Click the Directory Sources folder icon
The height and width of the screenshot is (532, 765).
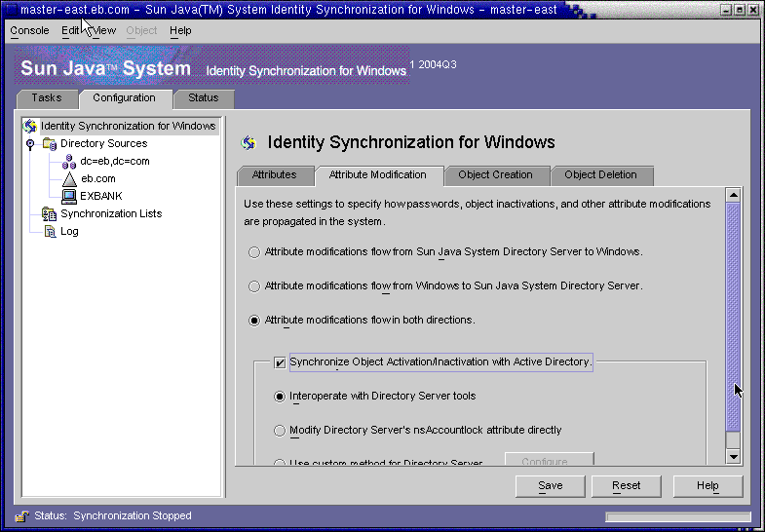tap(50, 144)
